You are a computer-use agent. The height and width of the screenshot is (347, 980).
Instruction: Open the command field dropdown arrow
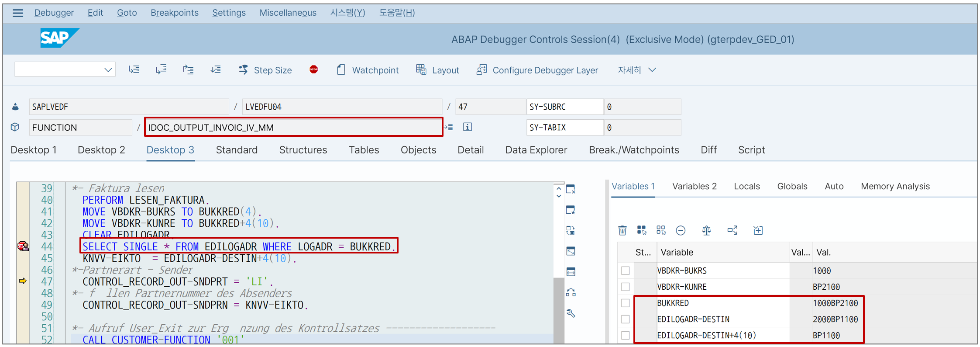[x=108, y=70]
